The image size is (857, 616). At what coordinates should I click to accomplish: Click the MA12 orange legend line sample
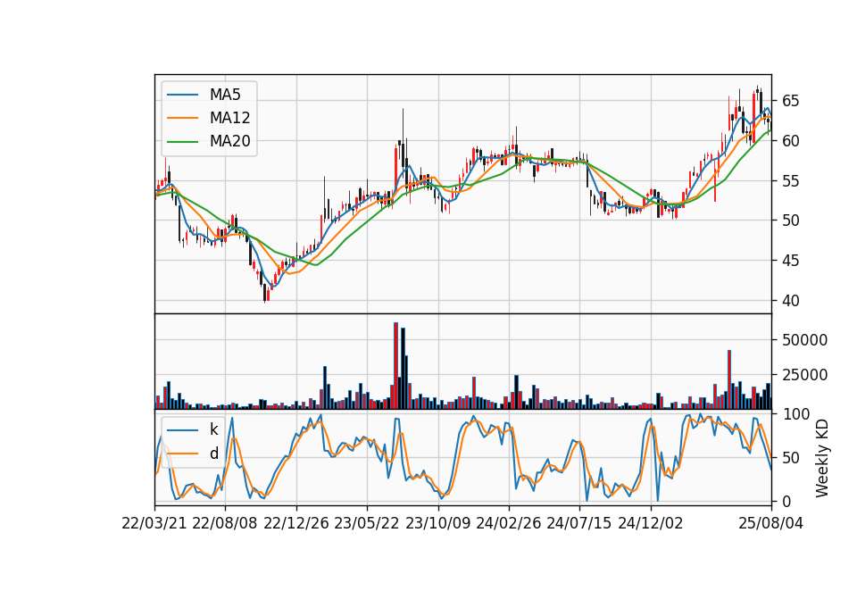[182, 118]
